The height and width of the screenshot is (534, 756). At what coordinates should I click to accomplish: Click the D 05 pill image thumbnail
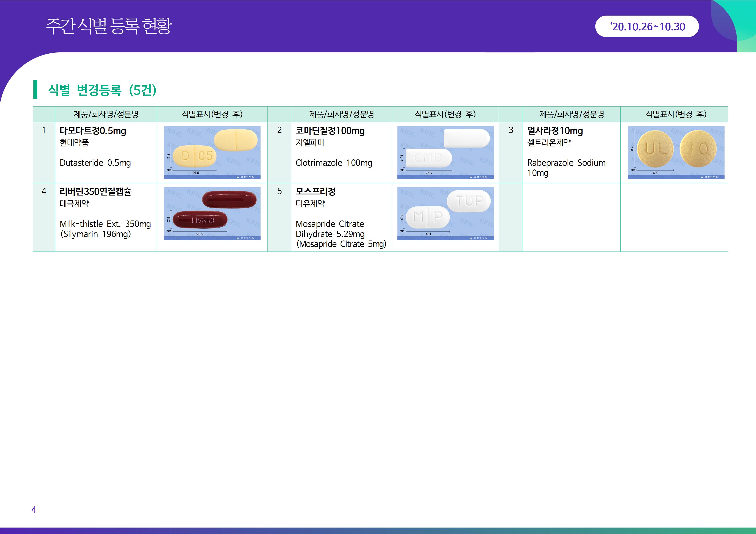tap(212, 152)
